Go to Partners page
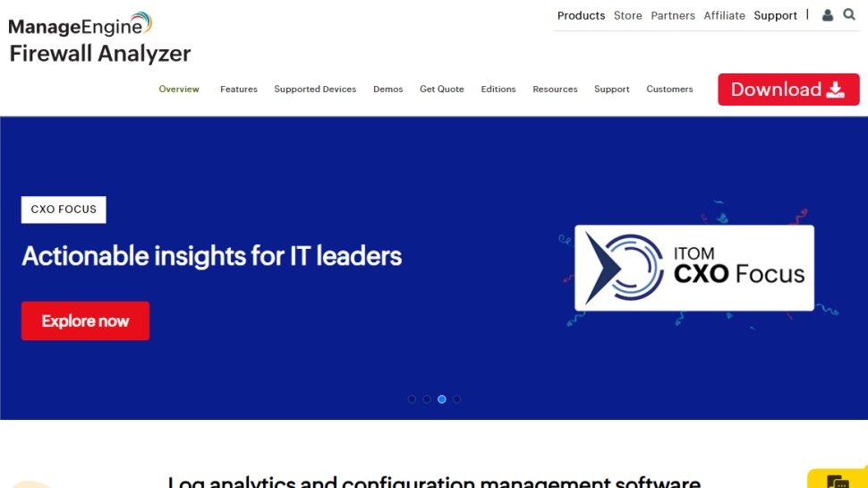This screenshot has height=488, width=868. (673, 15)
